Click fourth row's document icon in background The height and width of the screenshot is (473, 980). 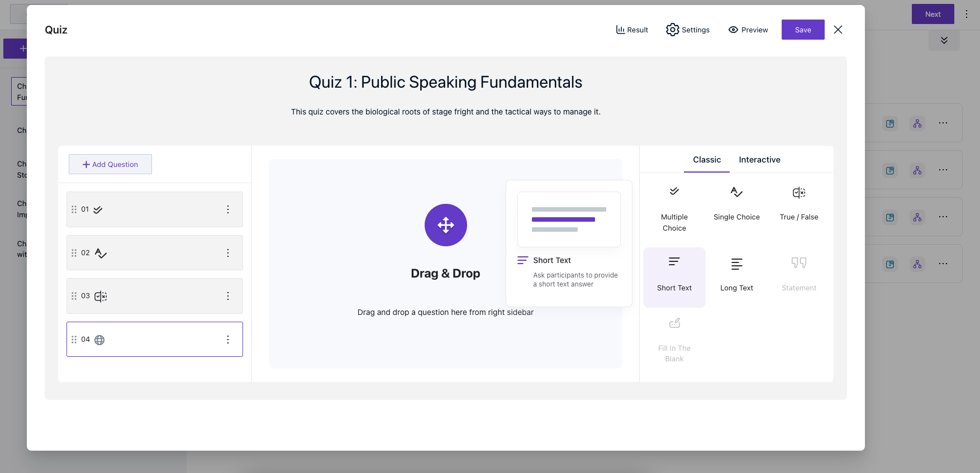[x=890, y=264]
